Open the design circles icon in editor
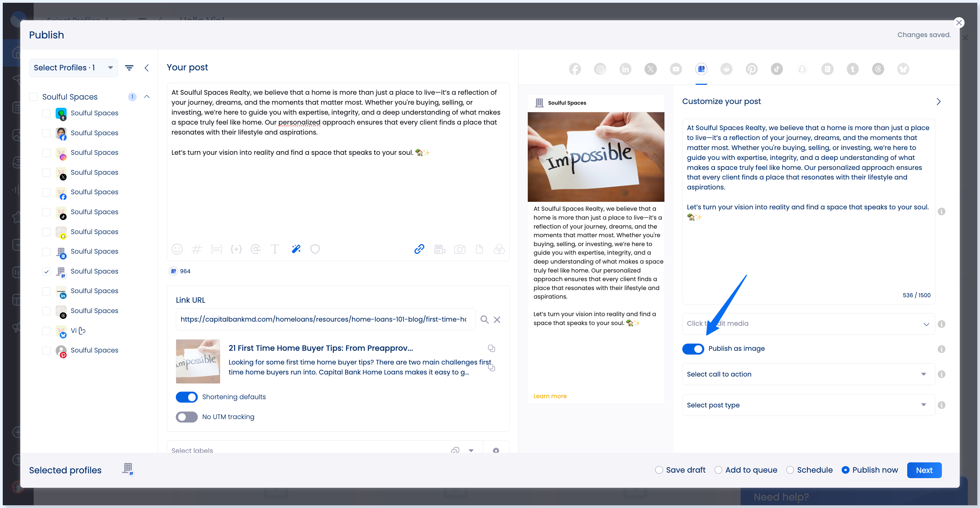Screen dimensions: 980x508 click(x=499, y=249)
